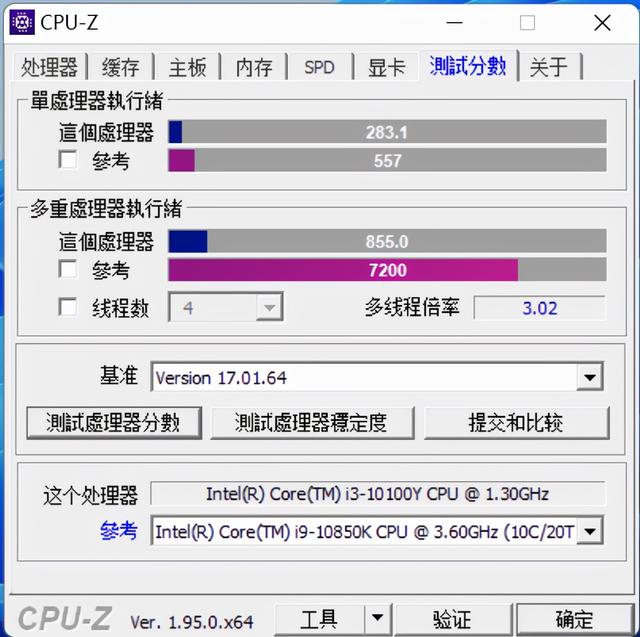The image size is (640, 637).
Task: Go to the 显卡 tab
Action: click(x=386, y=67)
